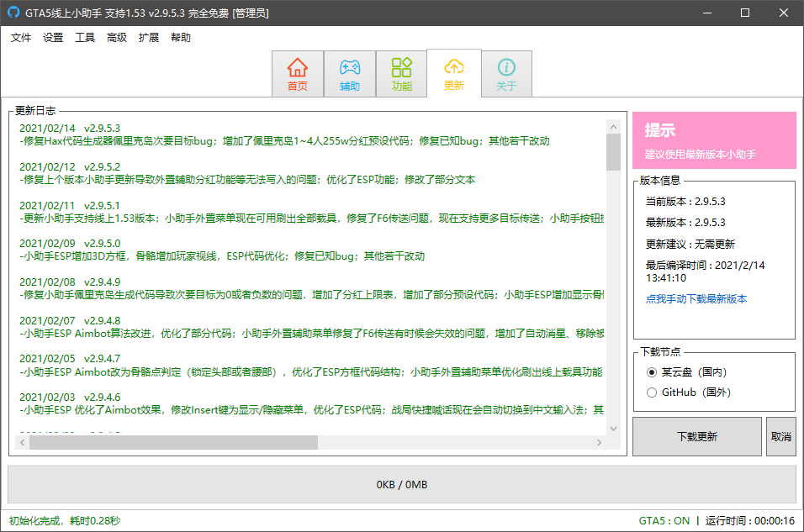Screen dimensions: 804x532
Task: Click the 2021/02/07 v2.9.4.8 changelog entry
Action: [312, 327]
